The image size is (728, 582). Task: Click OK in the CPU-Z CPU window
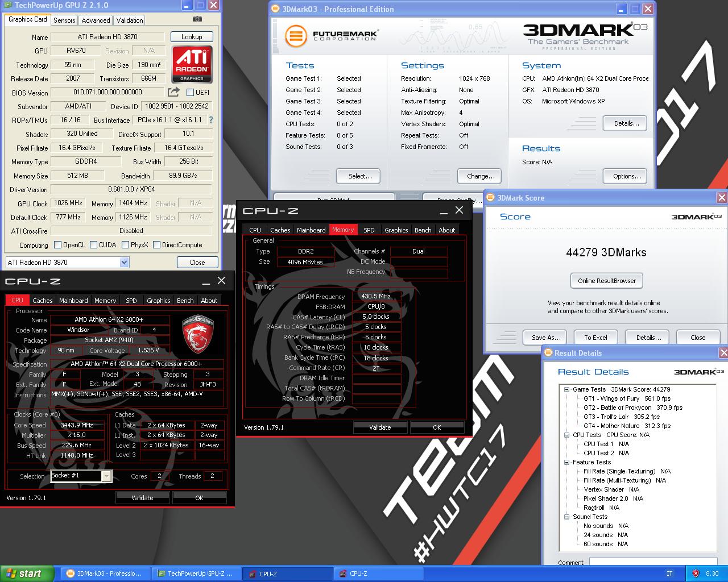(x=199, y=497)
